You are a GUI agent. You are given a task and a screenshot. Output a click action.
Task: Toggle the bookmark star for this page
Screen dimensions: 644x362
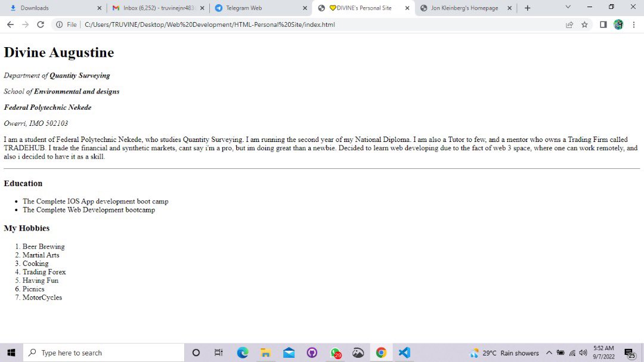coord(585,25)
